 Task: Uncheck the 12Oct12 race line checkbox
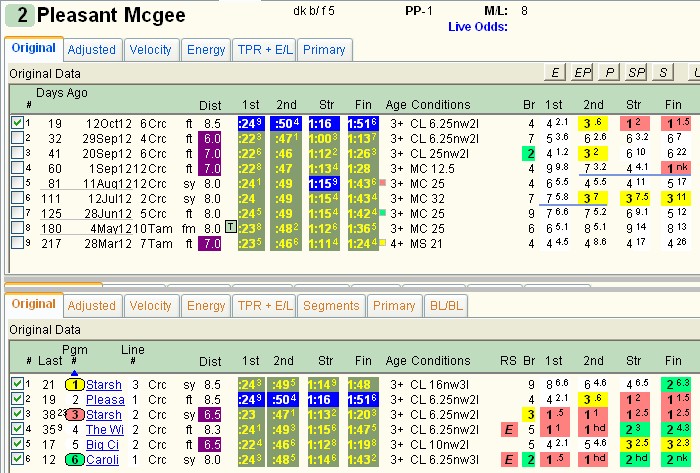pyautogui.click(x=17, y=122)
